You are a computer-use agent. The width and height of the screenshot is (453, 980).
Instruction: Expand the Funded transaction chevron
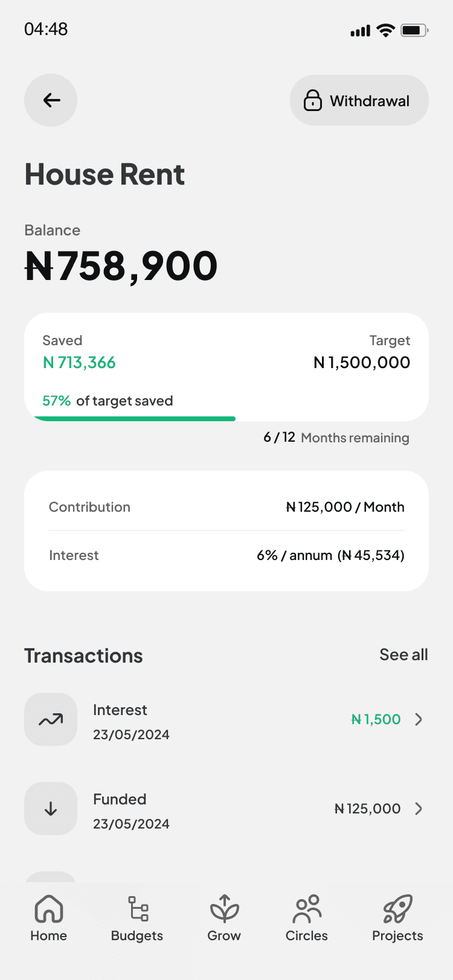point(419,809)
